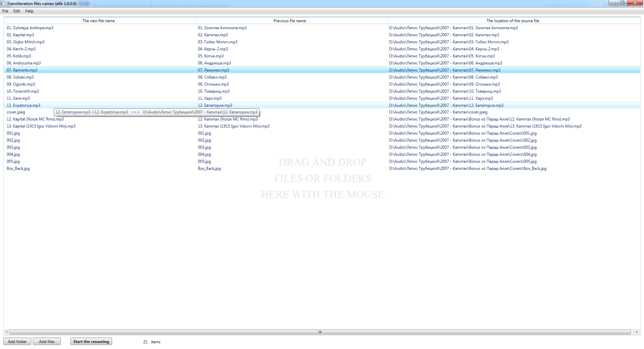The height and width of the screenshot is (349, 644).
Task: Click source path ending 'Covers\Box_Back.jpg'
Action: [468, 168]
